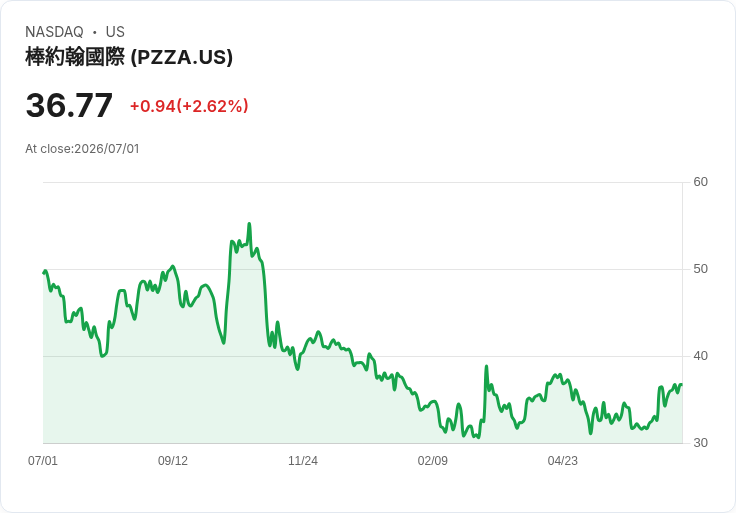
Task: Click the 30 y-axis price label
Action: tap(700, 443)
